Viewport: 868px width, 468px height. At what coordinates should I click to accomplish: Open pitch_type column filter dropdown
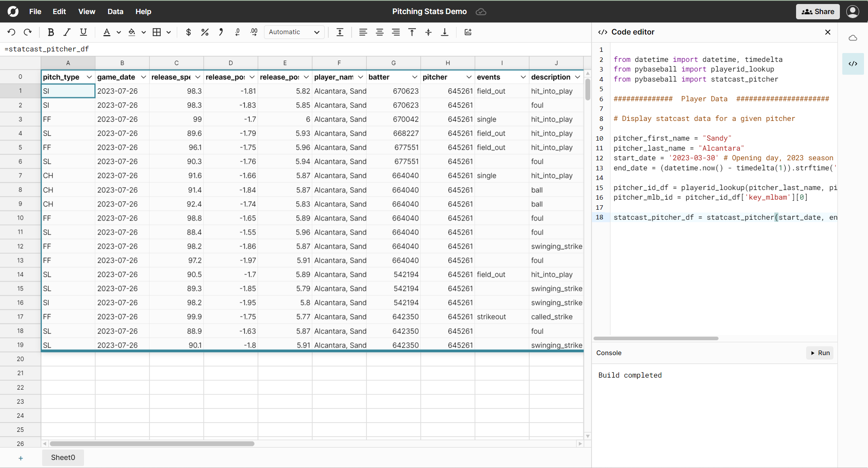[x=89, y=77]
